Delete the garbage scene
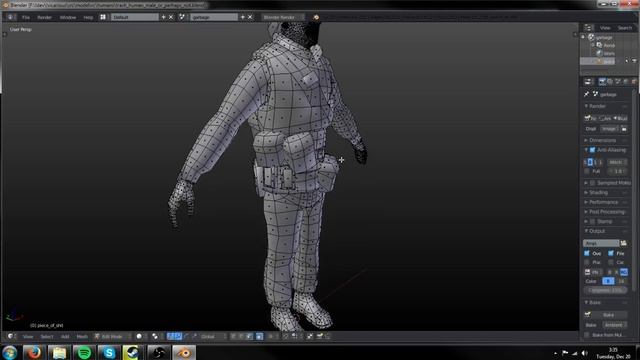 (x=250, y=17)
